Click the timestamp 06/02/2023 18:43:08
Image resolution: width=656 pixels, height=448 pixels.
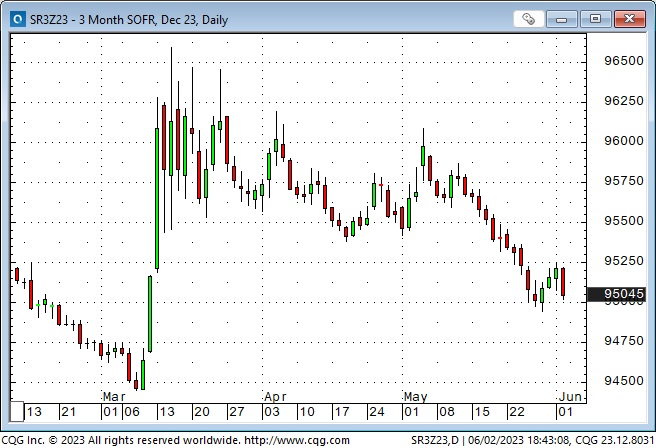click(519, 440)
